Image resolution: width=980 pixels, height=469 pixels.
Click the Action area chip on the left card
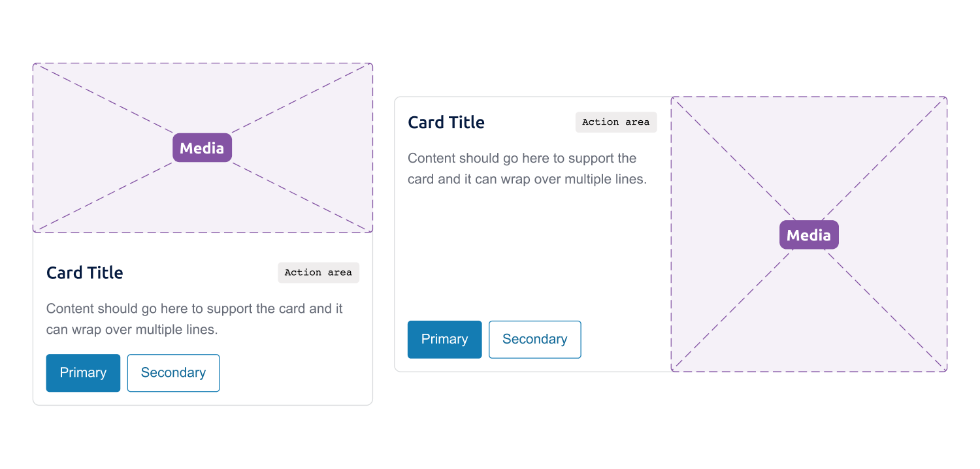pyautogui.click(x=318, y=272)
